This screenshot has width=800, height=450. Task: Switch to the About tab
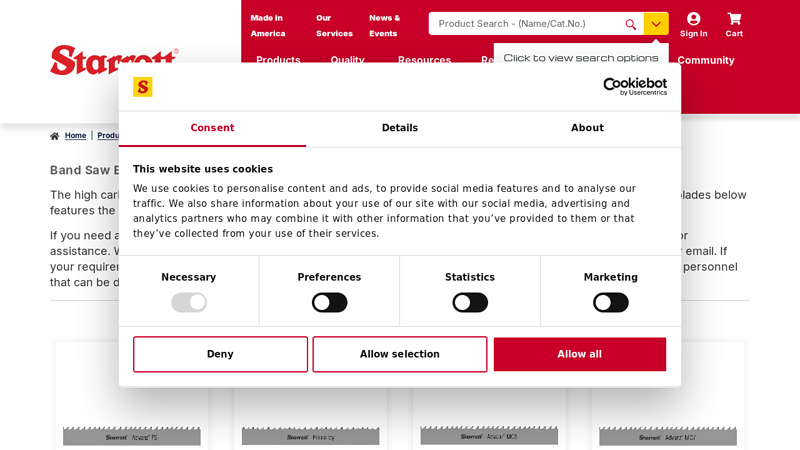587,128
